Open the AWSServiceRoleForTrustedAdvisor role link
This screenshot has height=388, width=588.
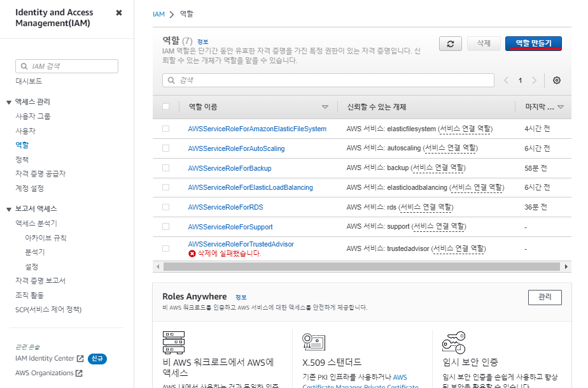tap(241, 244)
